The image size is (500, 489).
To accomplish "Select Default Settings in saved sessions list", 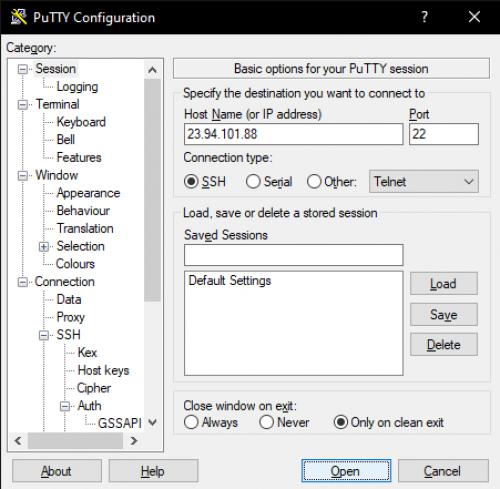I will (230, 281).
